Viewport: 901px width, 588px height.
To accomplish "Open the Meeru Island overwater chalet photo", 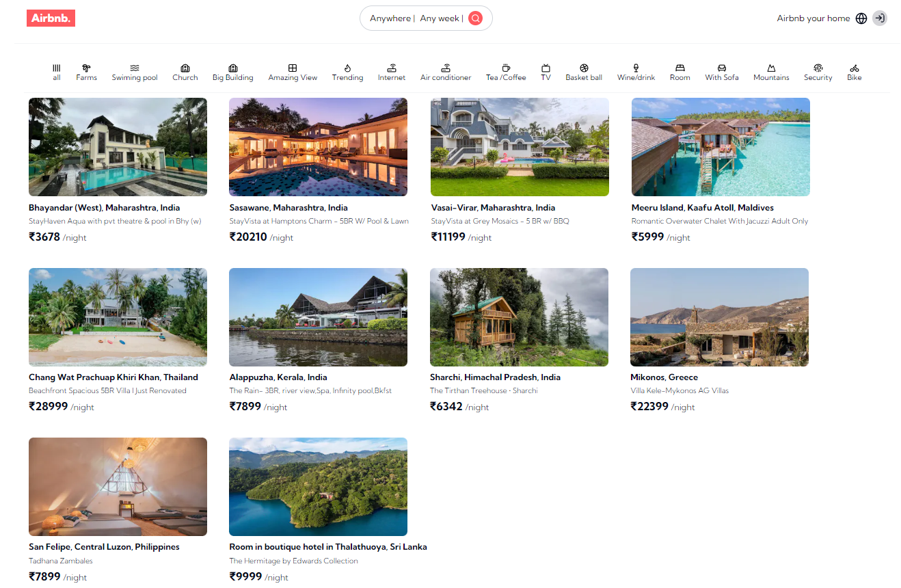I will coord(721,147).
